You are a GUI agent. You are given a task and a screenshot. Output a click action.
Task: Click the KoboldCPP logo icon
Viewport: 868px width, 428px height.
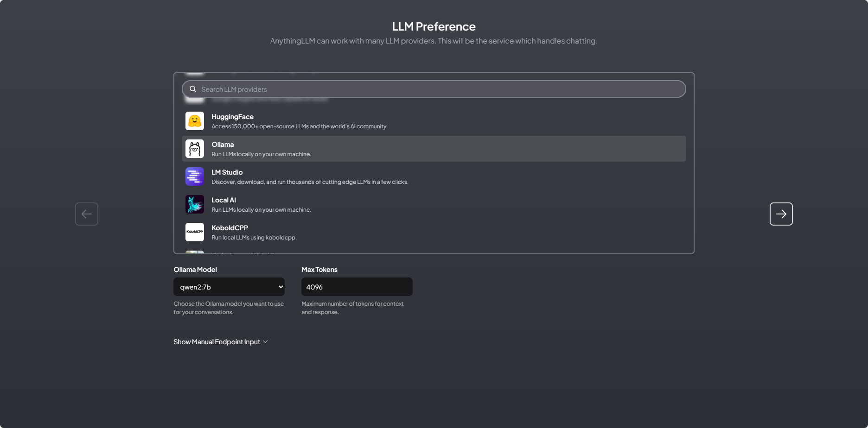tap(195, 232)
